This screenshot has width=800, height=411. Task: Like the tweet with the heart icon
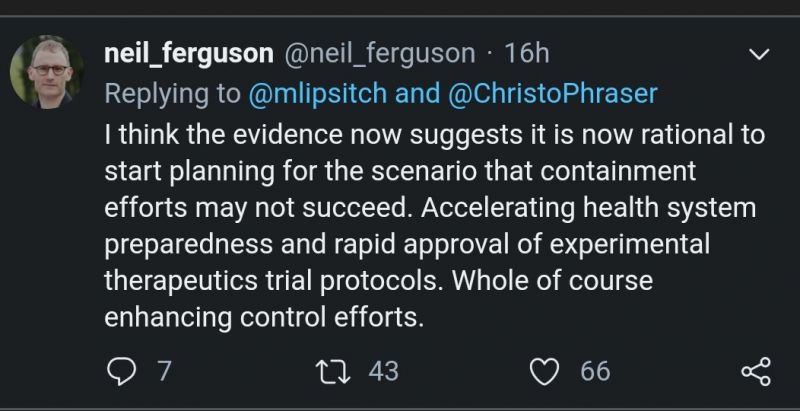[x=544, y=372]
